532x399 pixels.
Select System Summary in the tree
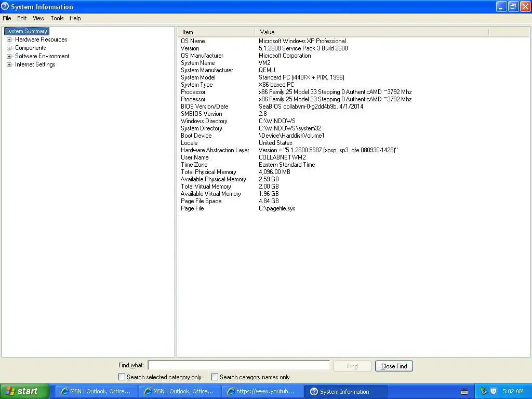point(26,31)
